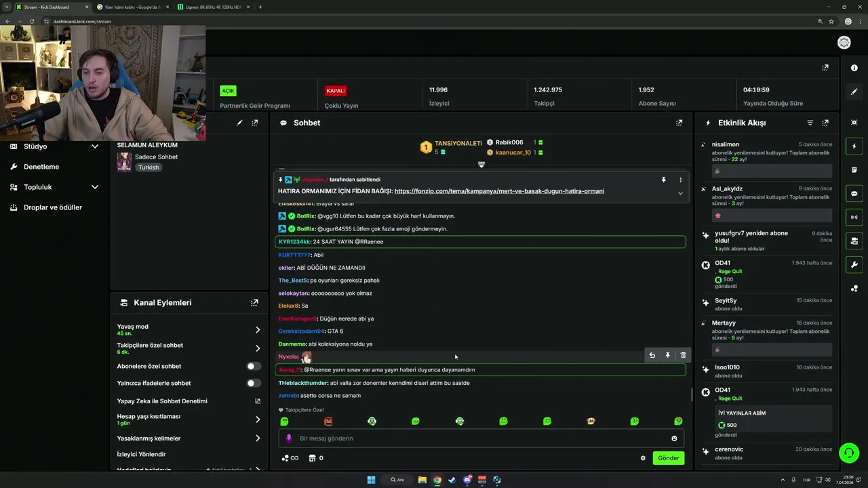Open the chat shop store icon
The image size is (868, 488).
[312, 458]
